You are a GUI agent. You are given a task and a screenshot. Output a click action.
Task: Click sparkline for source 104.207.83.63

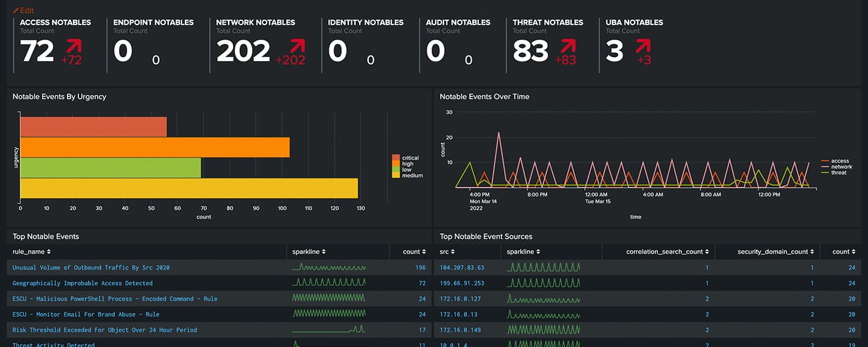click(x=544, y=267)
